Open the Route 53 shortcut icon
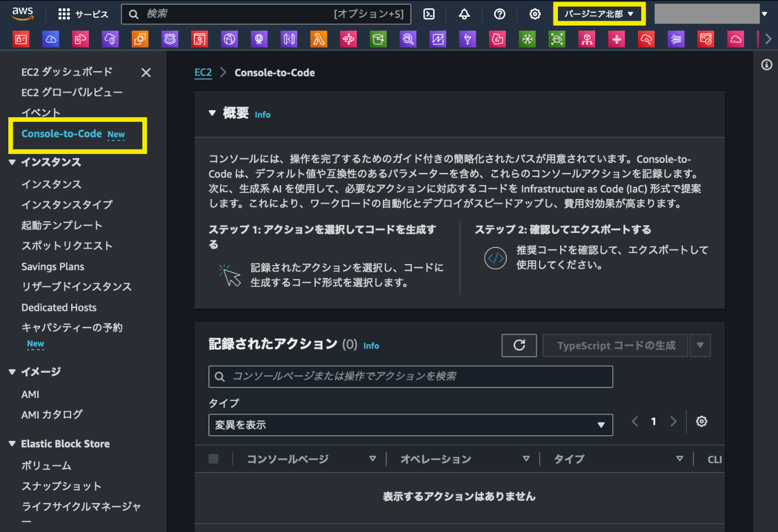Image resolution: width=778 pixels, height=532 pixels. tap(170, 39)
